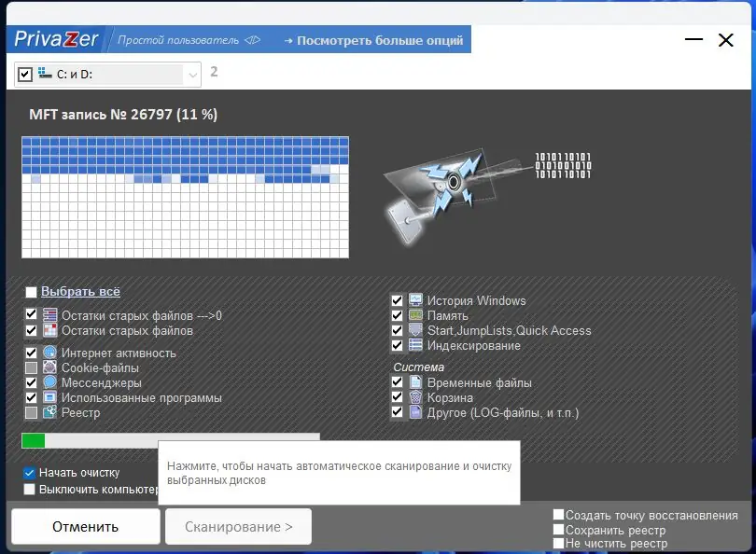Click the Отменить button
The width and height of the screenshot is (756, 554).
pos(85,527)
